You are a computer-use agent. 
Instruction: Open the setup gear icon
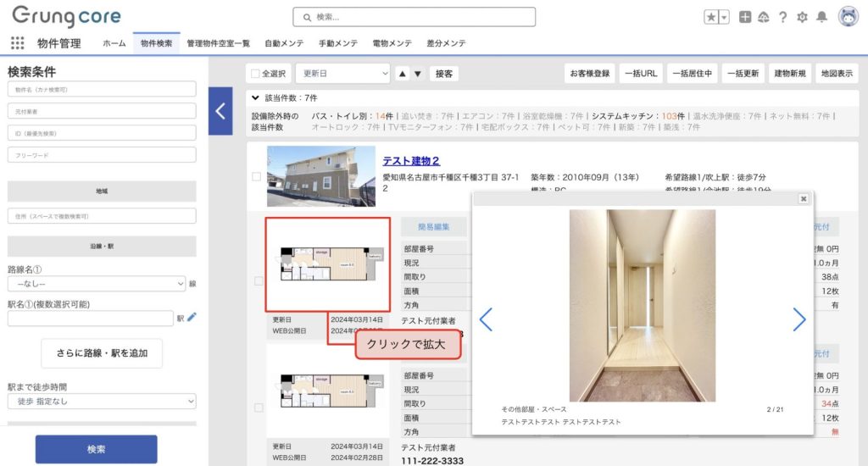[802, 17]
